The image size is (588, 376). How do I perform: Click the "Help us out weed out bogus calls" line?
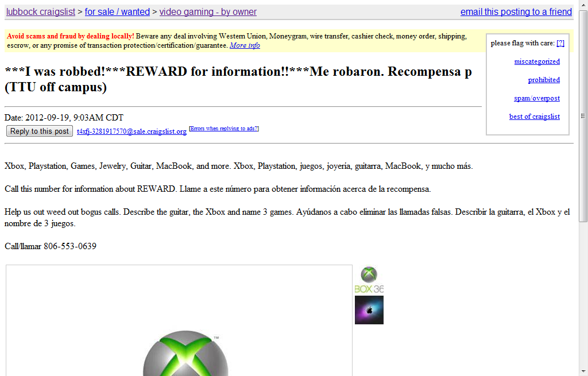287,218
